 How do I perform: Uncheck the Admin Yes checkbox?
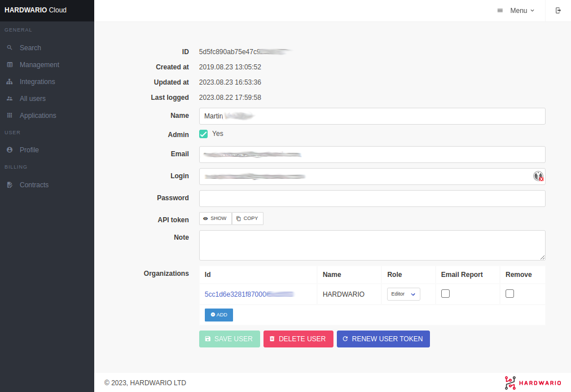tap(204, 134)
